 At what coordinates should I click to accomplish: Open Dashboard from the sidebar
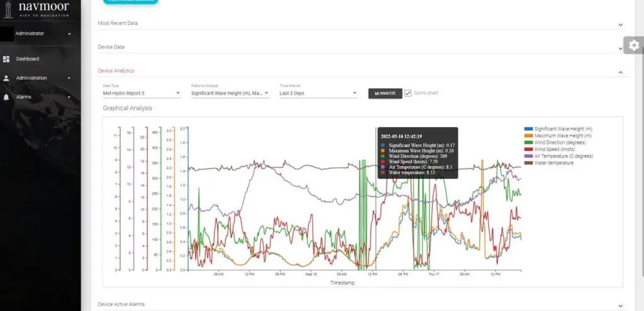(x=28, y=59)
